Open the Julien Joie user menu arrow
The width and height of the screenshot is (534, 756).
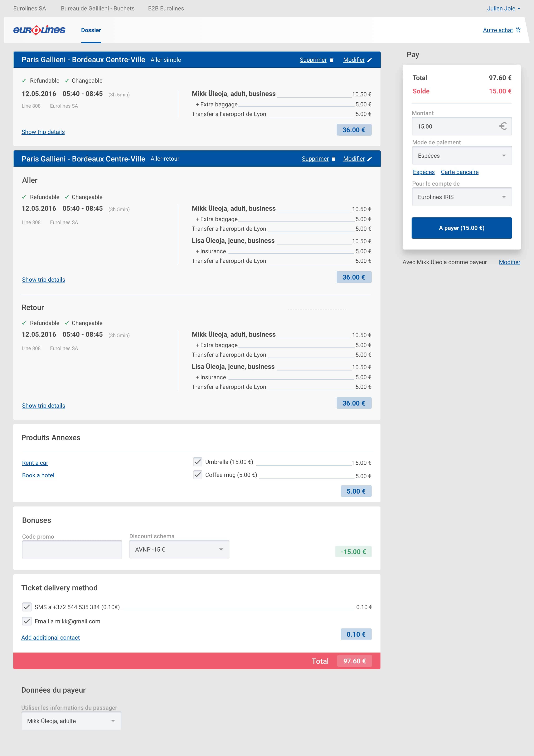(519, 9)
